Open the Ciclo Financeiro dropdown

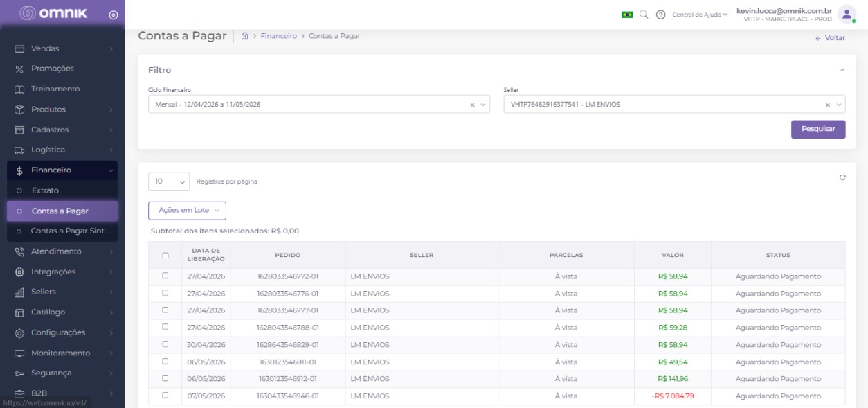pos(318,105)
